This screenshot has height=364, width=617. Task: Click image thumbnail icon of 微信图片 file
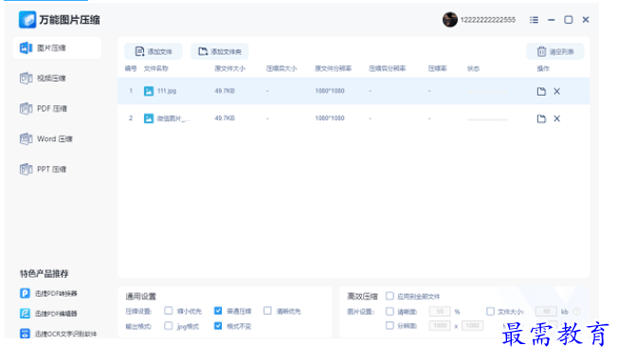point(149,118)
